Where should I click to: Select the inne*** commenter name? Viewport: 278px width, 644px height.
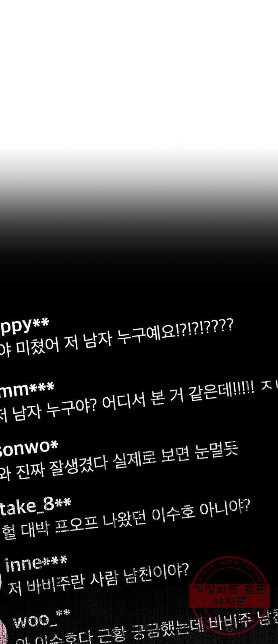(x=36, y=563)
